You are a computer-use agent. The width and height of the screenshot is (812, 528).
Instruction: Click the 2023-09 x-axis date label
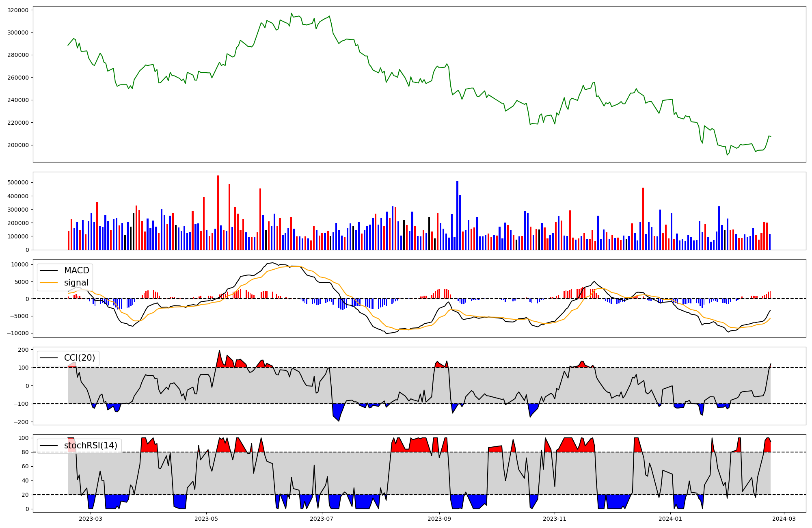click(x=439, y=519)
